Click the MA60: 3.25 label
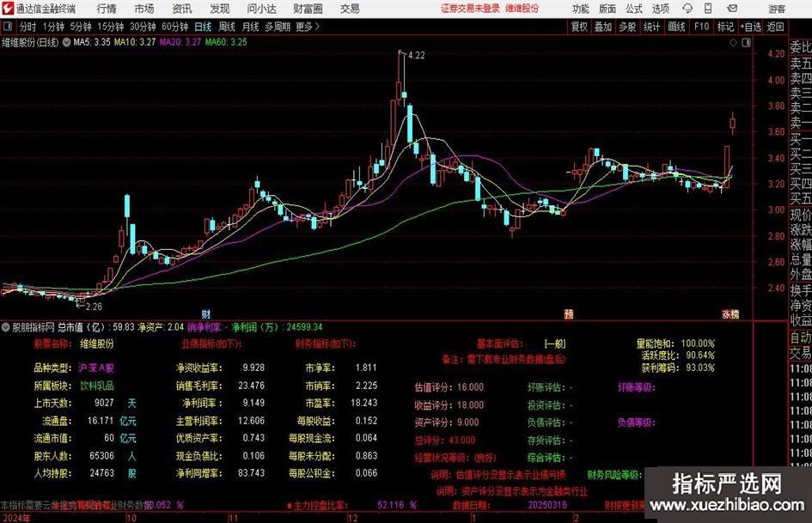The width and height of the screenshot is (812, 523). coord(226,42)
